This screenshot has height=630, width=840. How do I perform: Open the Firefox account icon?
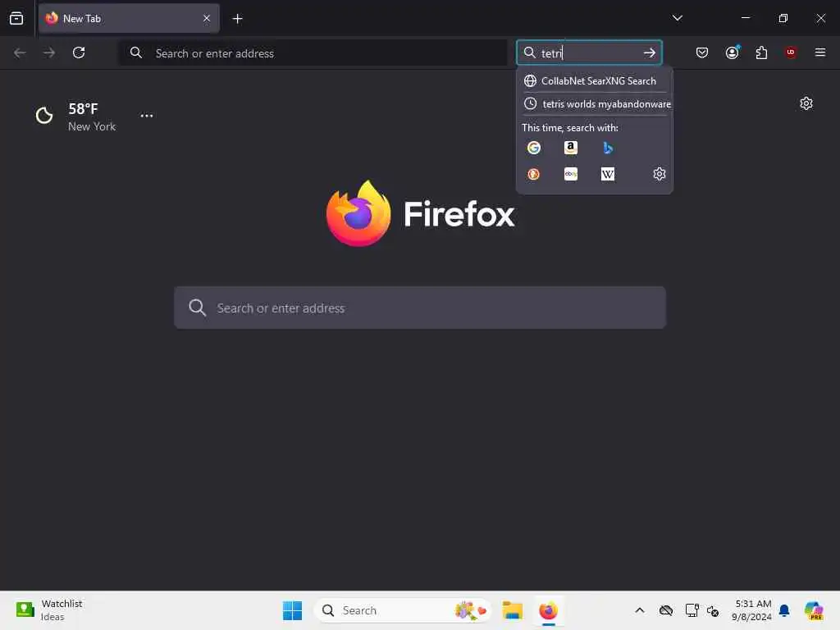[732, 52]
